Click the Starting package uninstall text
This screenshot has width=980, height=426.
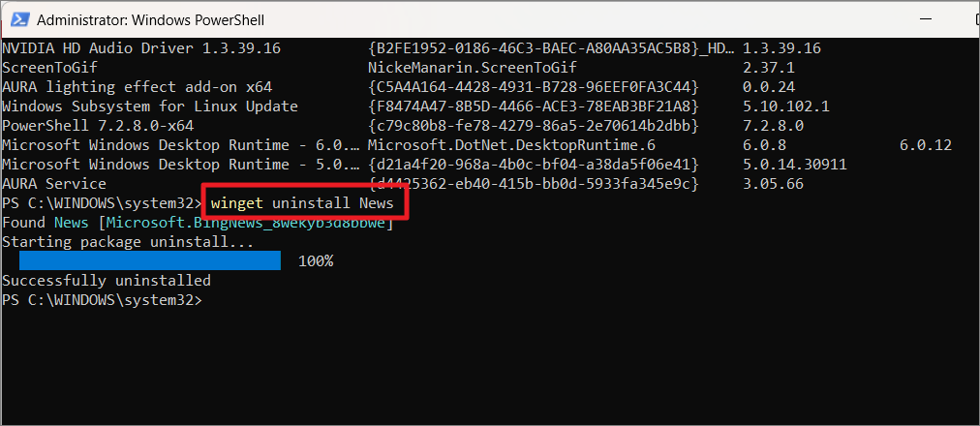(x=128, y=242)
